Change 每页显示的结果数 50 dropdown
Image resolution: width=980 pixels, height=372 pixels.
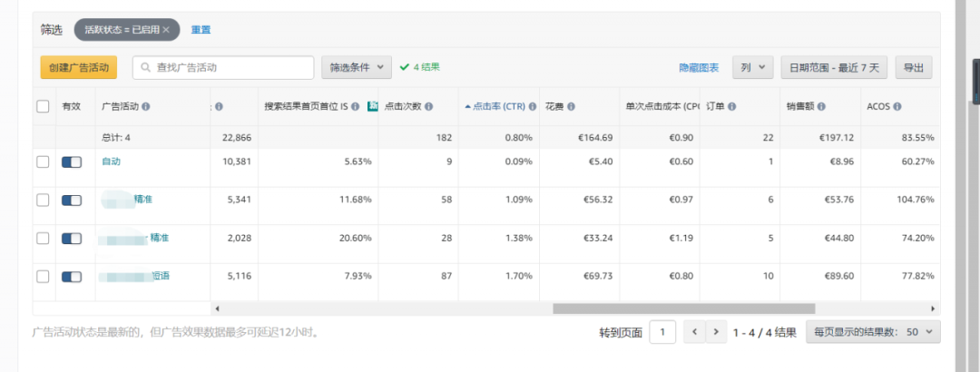coord(873,332)
